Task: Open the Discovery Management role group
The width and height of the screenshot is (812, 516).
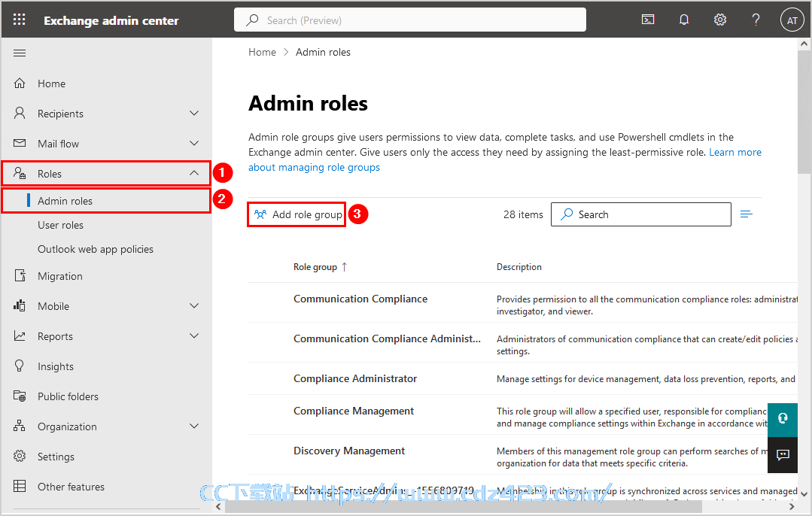Action: pos(349,451)
